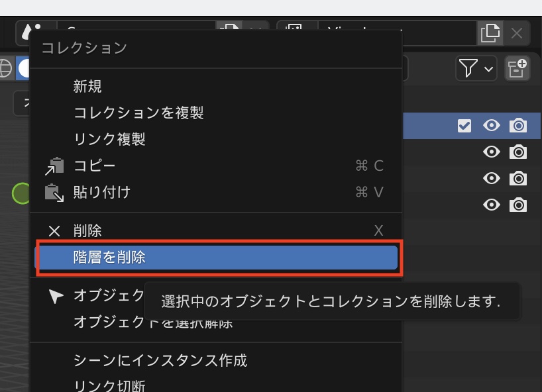The height and width of the screenshot is (392, 542).
Task: Click the new collection icon
Action: (x=517, y=68)
